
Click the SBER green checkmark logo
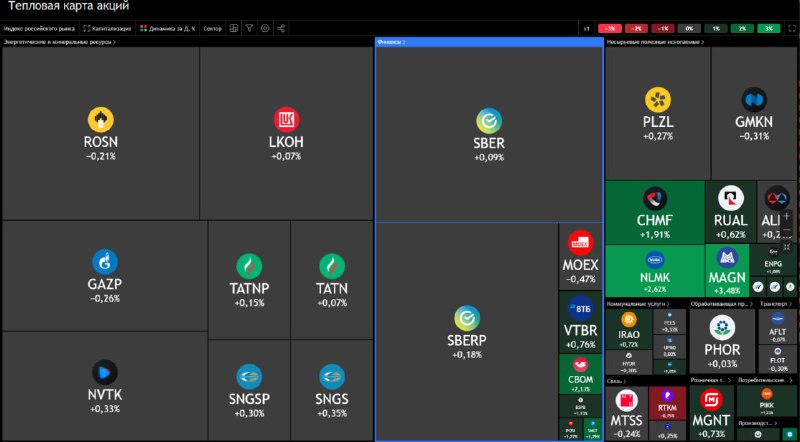coord(489,121)
